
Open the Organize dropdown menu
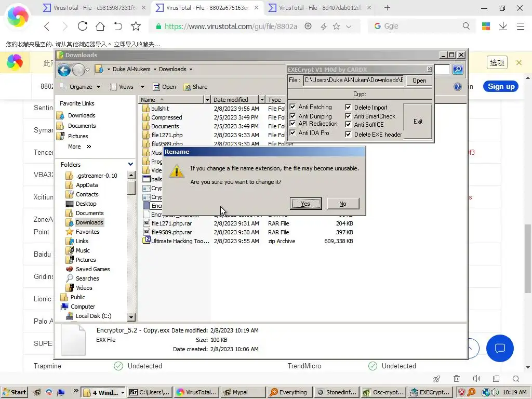click(81, 87)
